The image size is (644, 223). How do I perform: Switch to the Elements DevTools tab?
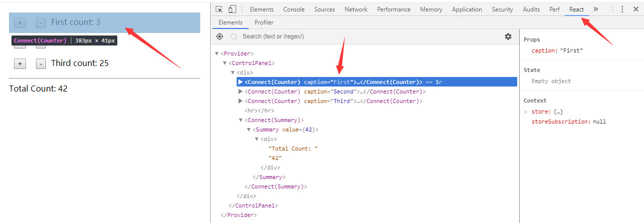click(x=262, y=9)
